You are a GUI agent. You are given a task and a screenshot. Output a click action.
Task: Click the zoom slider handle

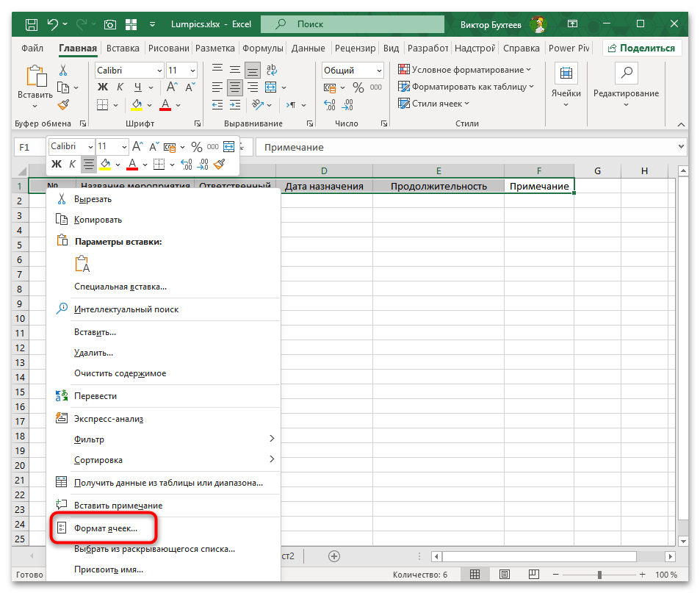(x=599, y=575)
